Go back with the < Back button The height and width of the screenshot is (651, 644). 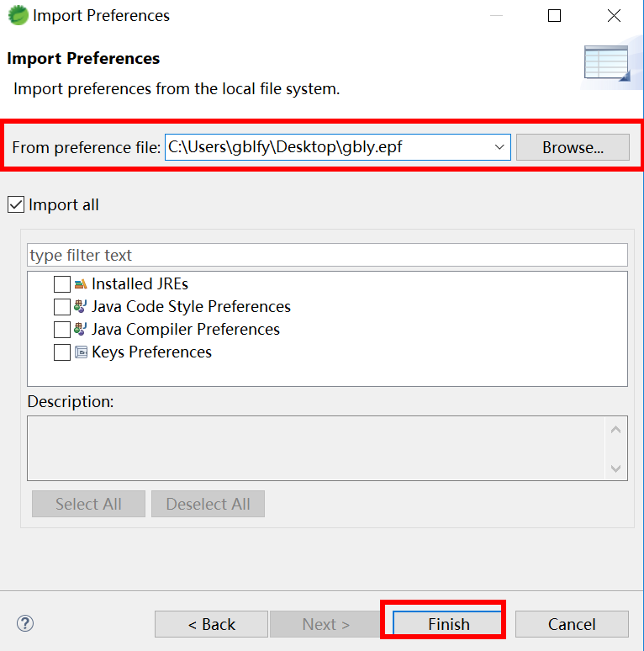point(211,624)
